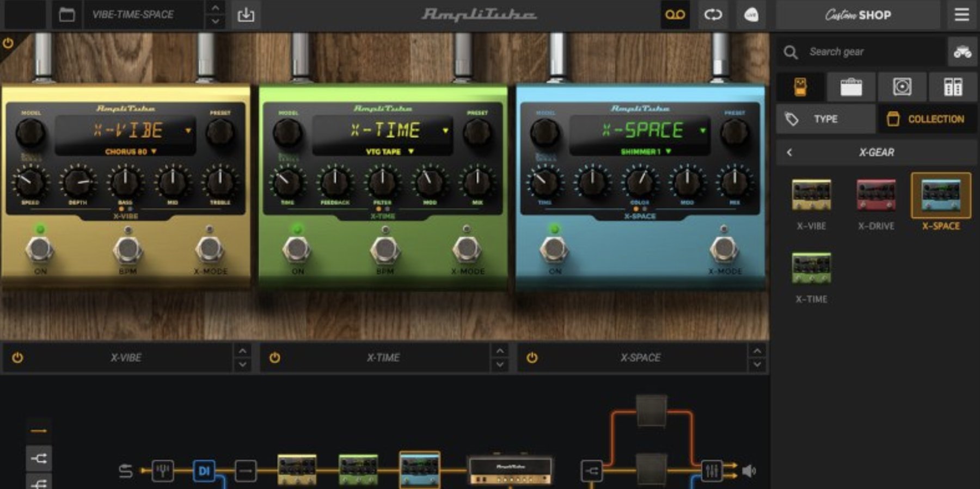Open the X-VIBE model dropdown arrow
Image resolution: width=980 pixels, height=489 pixels.
[x=188, y=131]
